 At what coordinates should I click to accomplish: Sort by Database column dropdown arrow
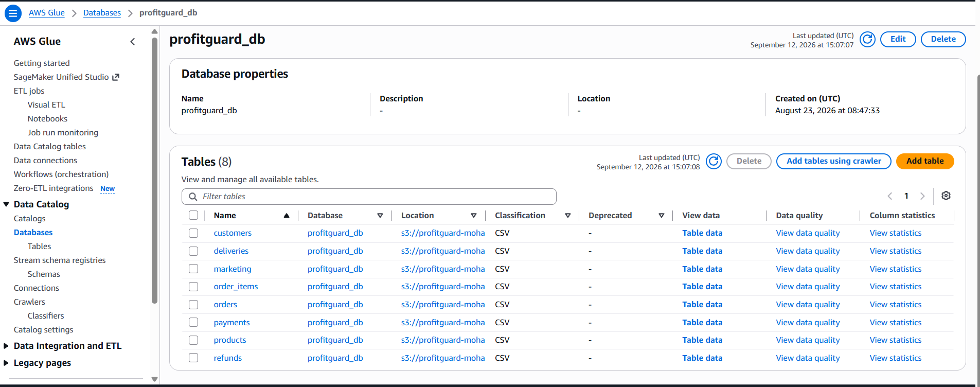point(380,216)
